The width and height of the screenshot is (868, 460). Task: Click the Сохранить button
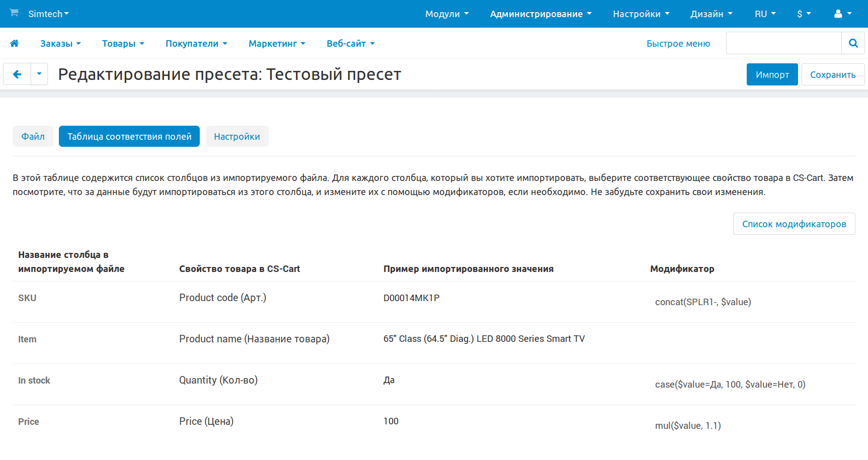[x=832, y=74]
